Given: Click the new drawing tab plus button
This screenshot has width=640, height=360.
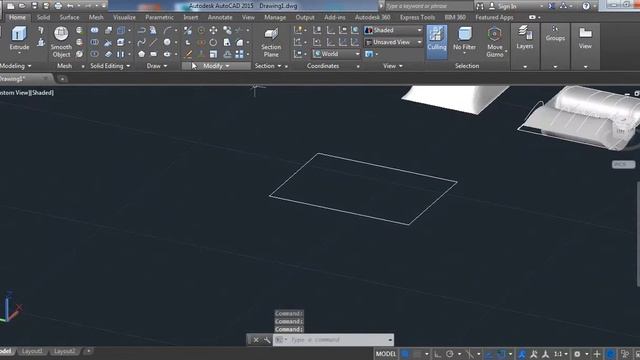Looking at the screenshot, I should click(62, 79).
